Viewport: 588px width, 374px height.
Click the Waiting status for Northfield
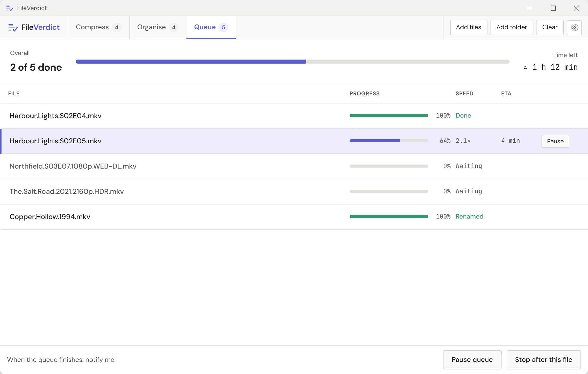pyautogui.click(x=469, y=166)
